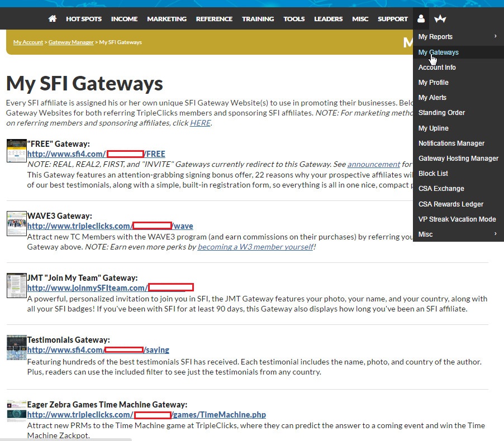Open VP Streak Vacation Mode entry
Viewport: 504px width, 441px height.
coord(457,219)
